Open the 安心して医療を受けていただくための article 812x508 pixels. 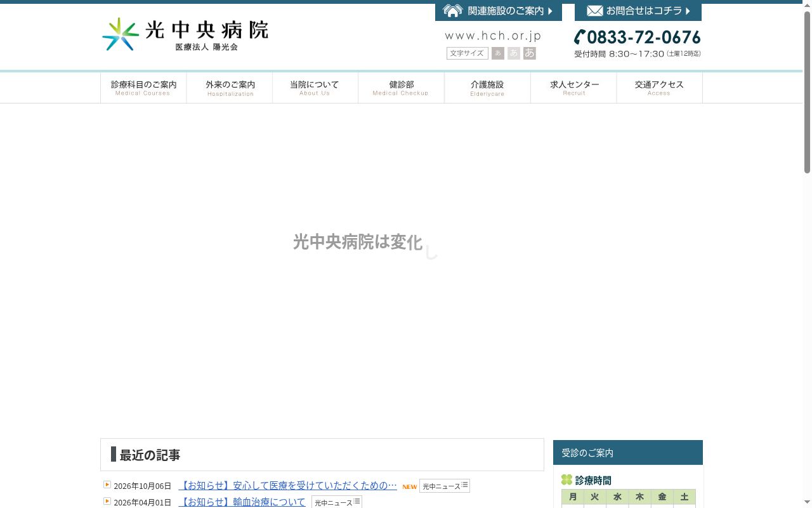coord(288,486)
